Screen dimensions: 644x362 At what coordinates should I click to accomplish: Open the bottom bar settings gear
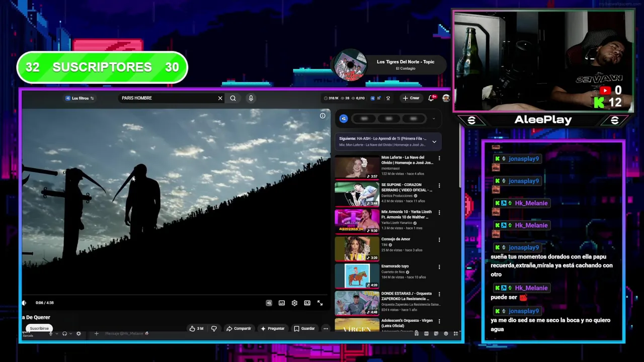pyautogui.click(x=78, y=334)
